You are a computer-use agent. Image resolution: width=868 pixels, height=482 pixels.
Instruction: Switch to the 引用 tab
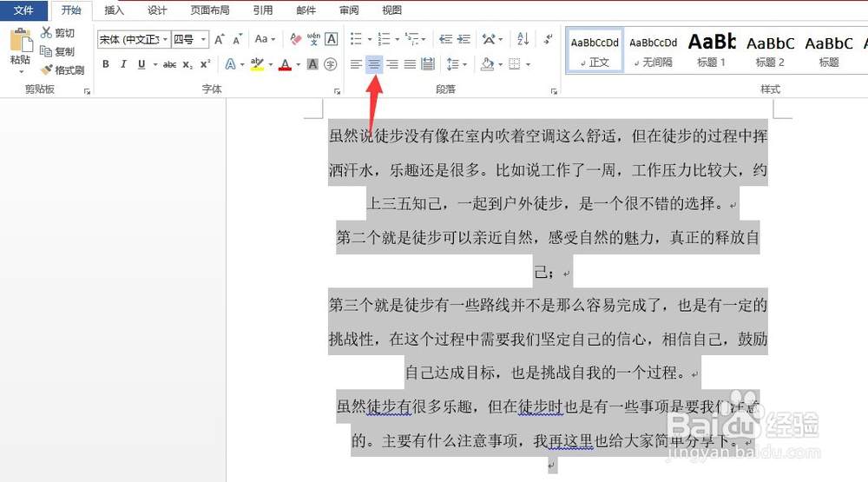coord(263,10)
